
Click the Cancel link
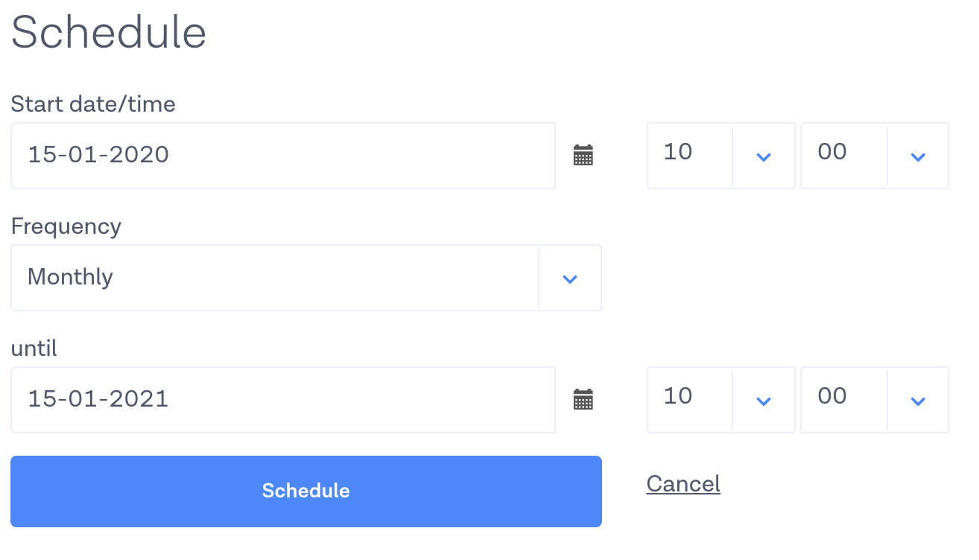click(683, 484)
